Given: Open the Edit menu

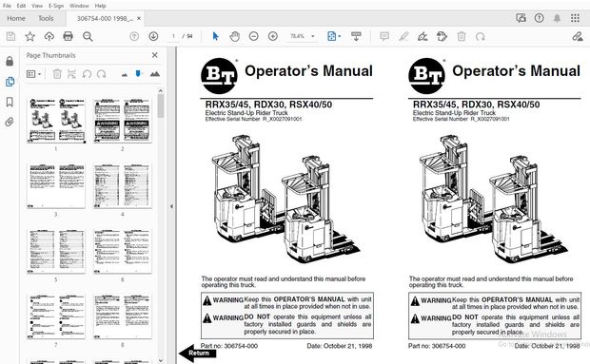Looking at the screenshot, I should 22,6.
